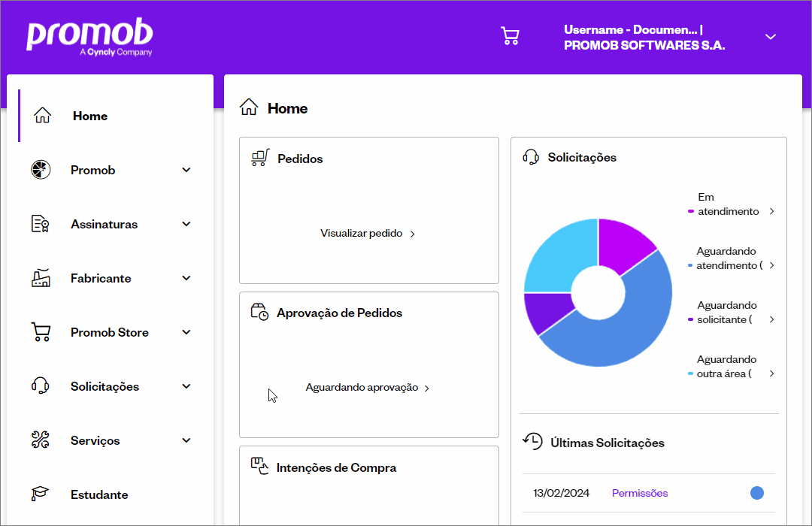The image size is (812, 526).
Task: Click the Promob logo in header
Action: click(x=89, y=37)
